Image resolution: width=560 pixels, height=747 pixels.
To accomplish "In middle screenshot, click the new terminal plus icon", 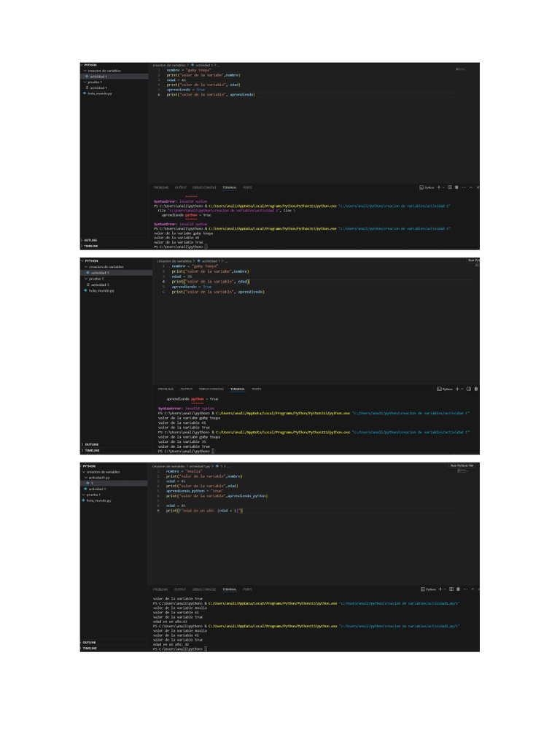I will [457, 389].
